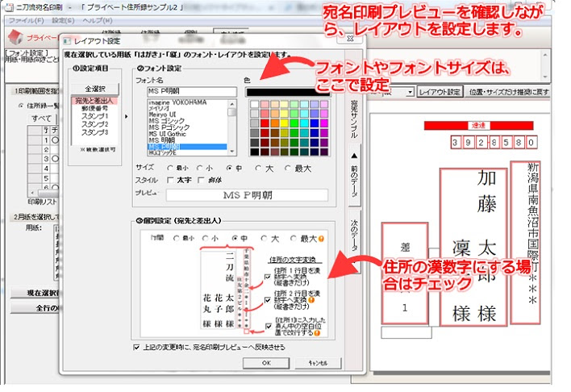Set line spacing 行間 to 小

(x=205, y=238)
